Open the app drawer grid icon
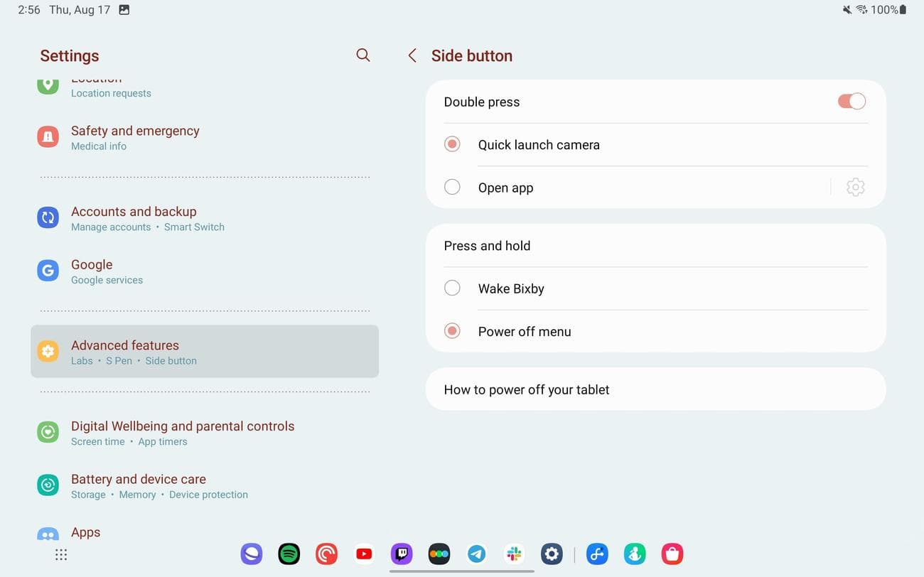 point(61,554)
